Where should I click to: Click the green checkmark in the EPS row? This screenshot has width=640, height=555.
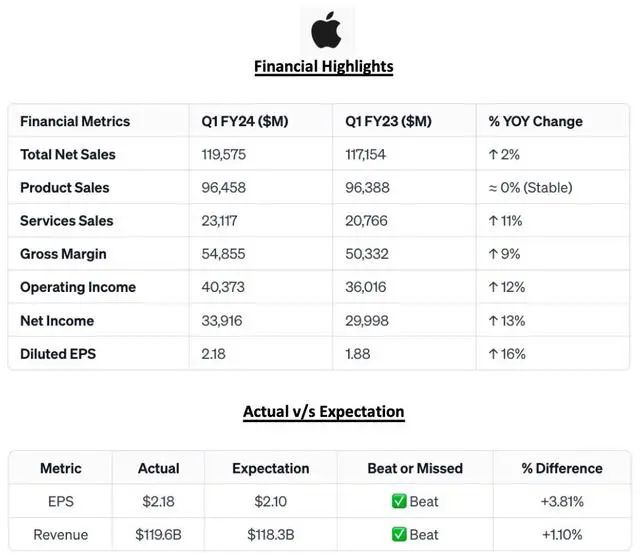click(398, 501)
